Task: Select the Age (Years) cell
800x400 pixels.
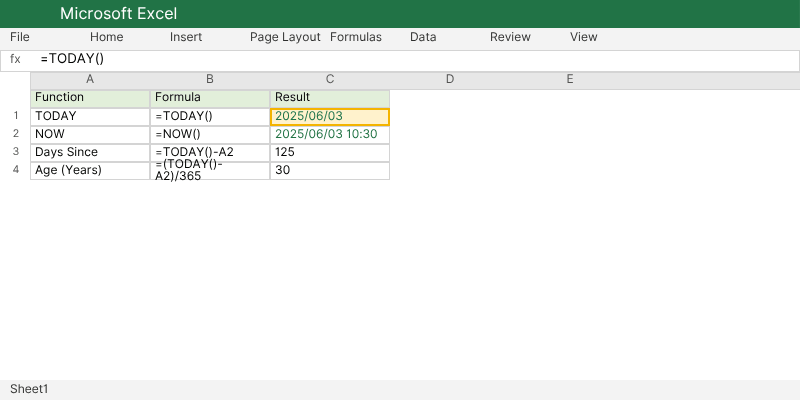Action: click(90, 170)
